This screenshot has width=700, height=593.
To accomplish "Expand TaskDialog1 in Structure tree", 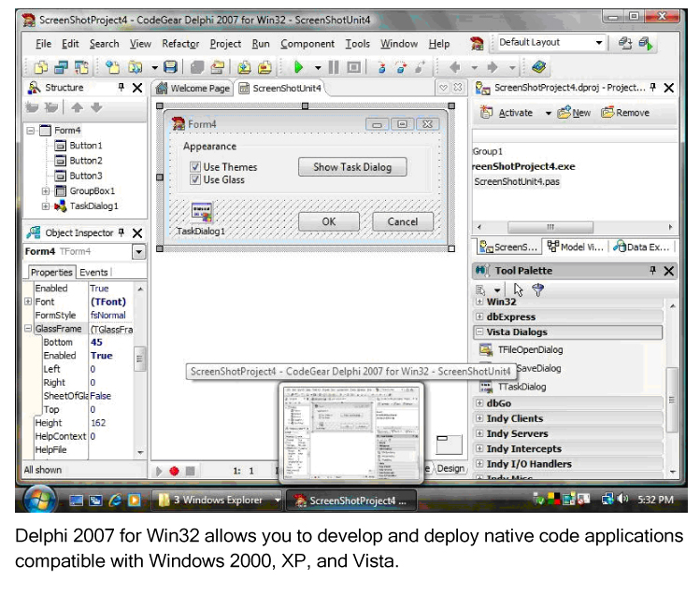I will (45, 206).
